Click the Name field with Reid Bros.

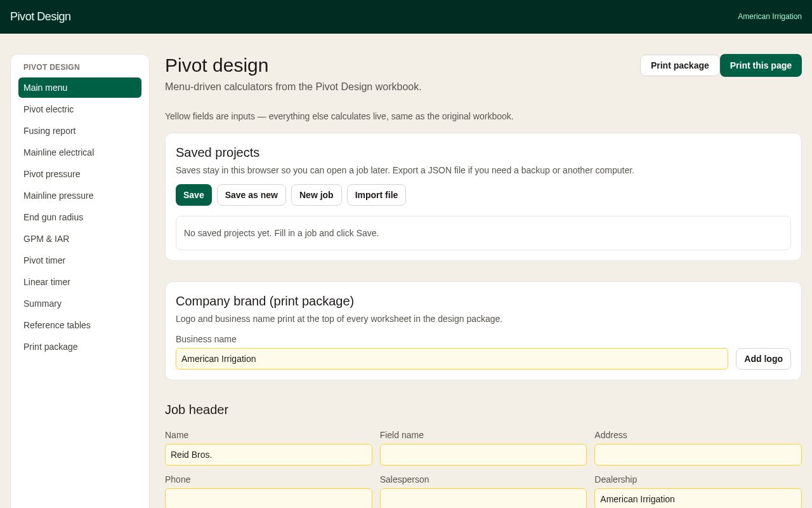pos(268,455)
